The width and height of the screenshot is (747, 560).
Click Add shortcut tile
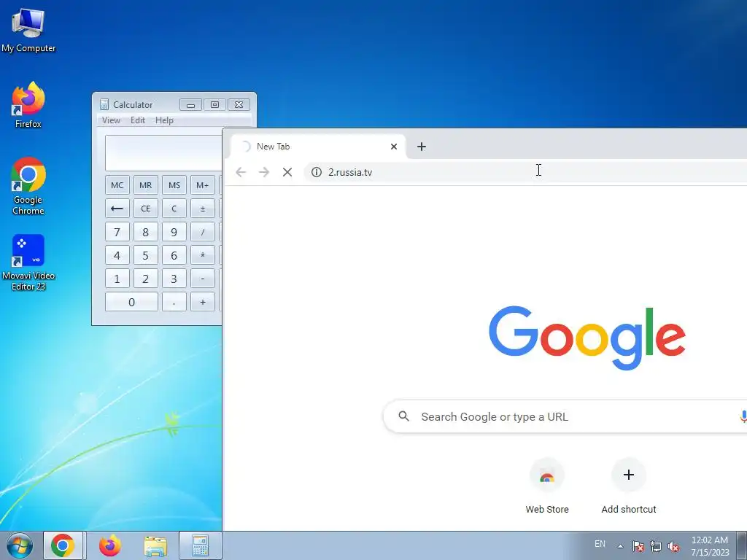628,486
